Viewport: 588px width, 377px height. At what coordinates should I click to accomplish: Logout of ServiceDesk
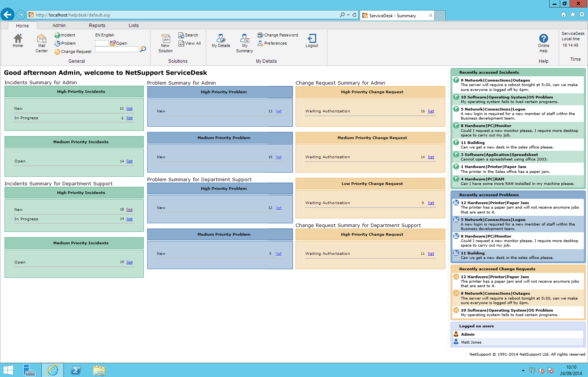[312, 40]
